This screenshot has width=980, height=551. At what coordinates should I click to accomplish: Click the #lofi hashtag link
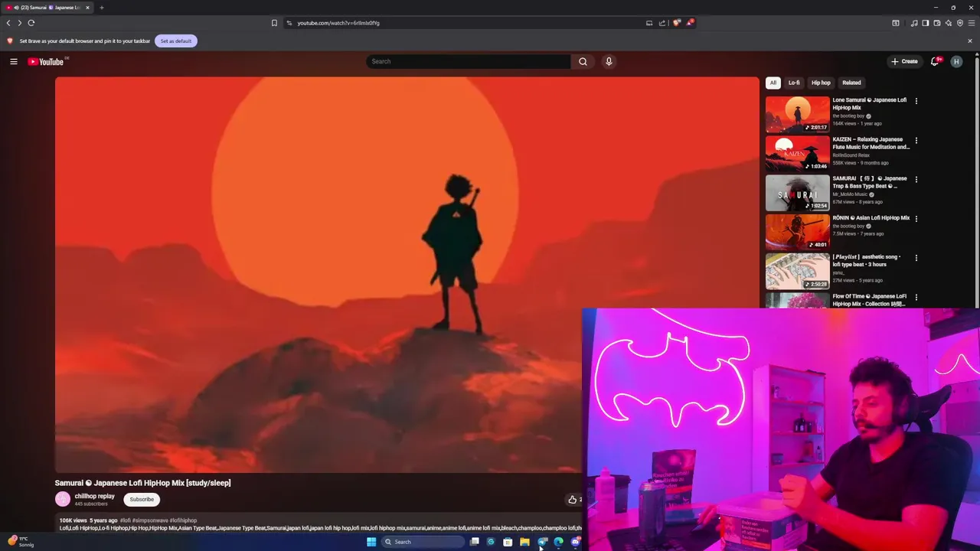pyautogui.click(x=125, y=520)
